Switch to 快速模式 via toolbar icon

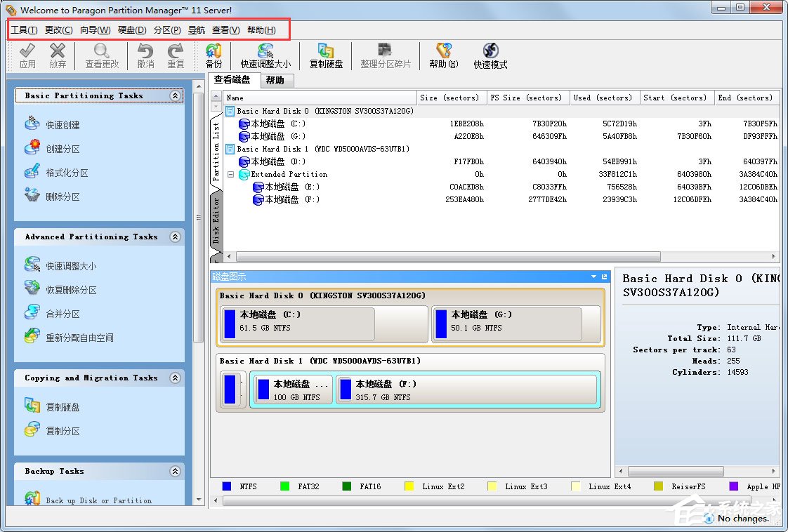[x=490, y=55]
